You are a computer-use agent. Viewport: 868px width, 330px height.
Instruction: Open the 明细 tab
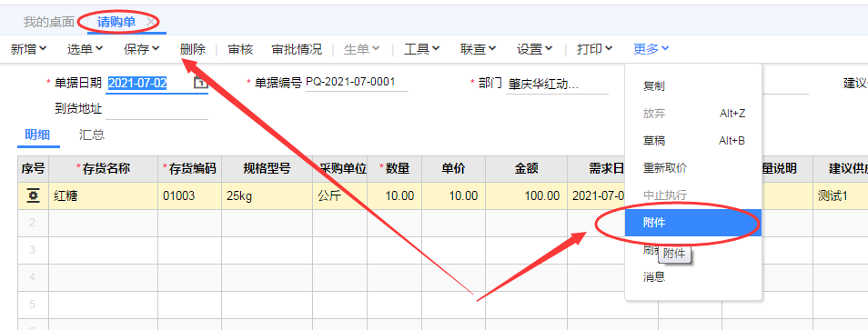click(37, 135)
